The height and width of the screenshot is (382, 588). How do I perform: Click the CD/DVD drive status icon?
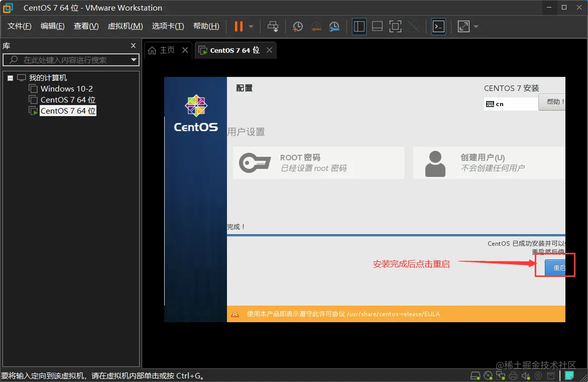[x=488, y=375]
